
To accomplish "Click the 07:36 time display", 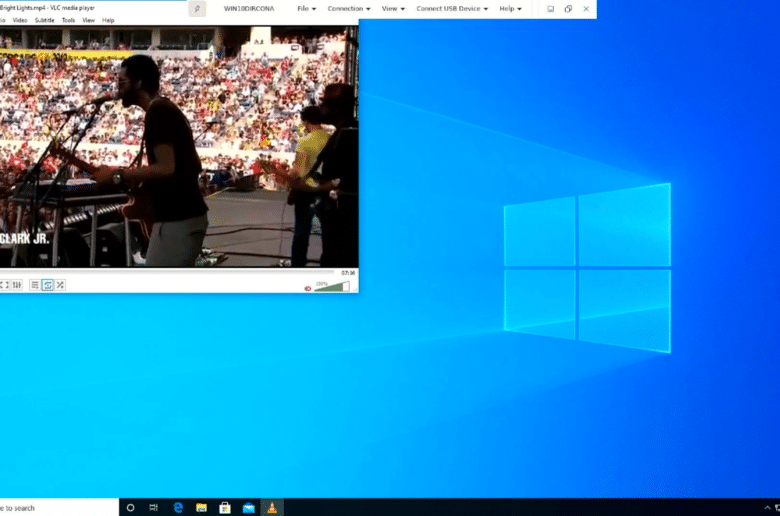I will tap(348, 273).
